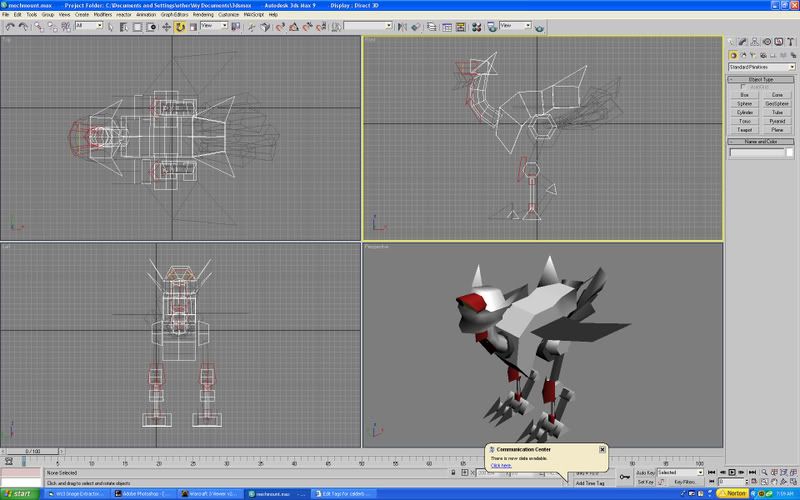Open the File menu

(6, 15)
